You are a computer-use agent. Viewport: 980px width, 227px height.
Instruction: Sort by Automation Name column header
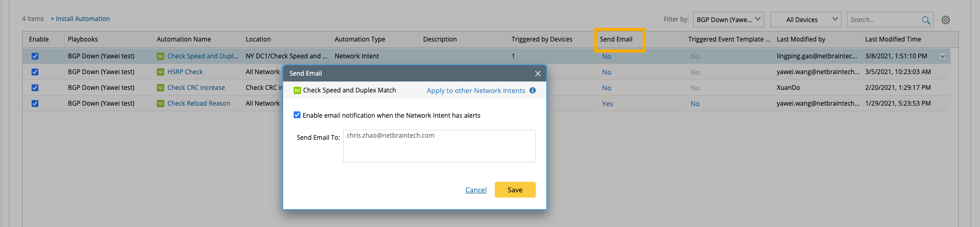click(184, 39)
